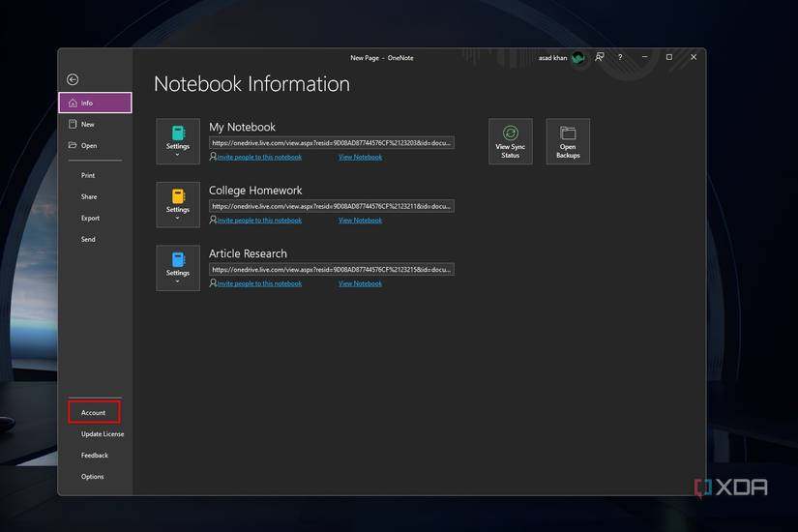This screenshot has width=798, height=532.
Task: Select the Info tab in sidebar
Action: 95,103
